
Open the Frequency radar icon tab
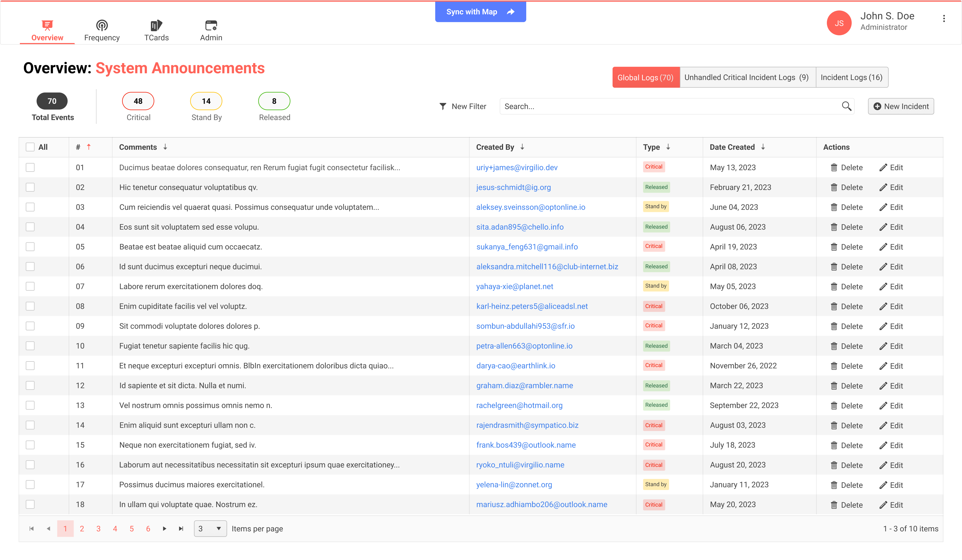pyautogui.click(x=101, y=26)
